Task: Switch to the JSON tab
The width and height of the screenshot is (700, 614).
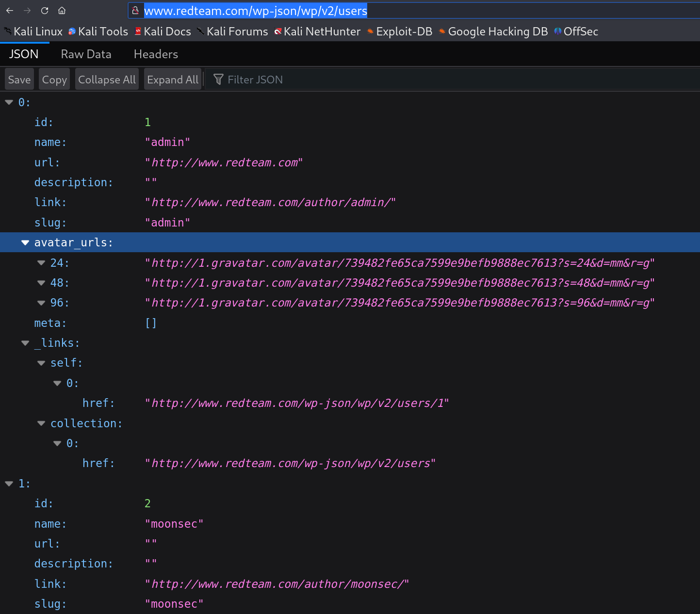Action: [24, 54]
